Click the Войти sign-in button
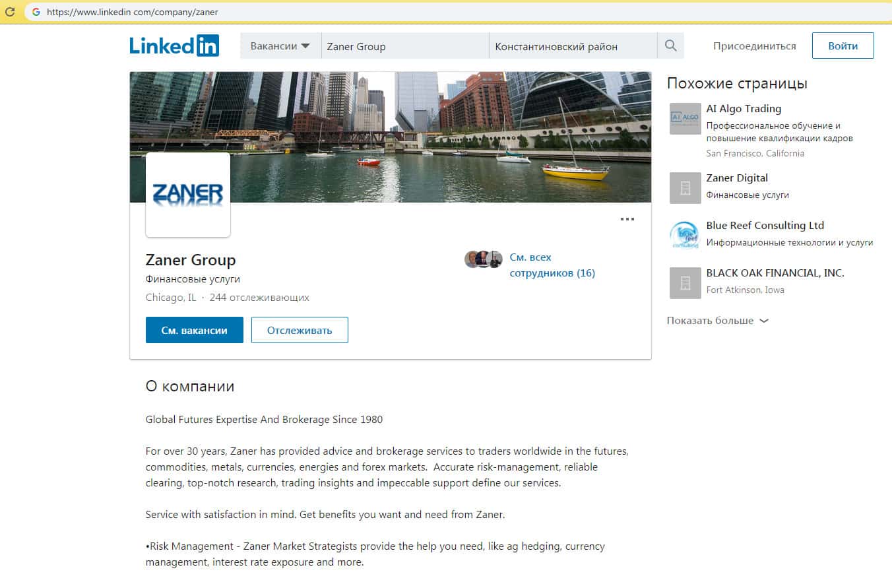 [x=843, y=46]
